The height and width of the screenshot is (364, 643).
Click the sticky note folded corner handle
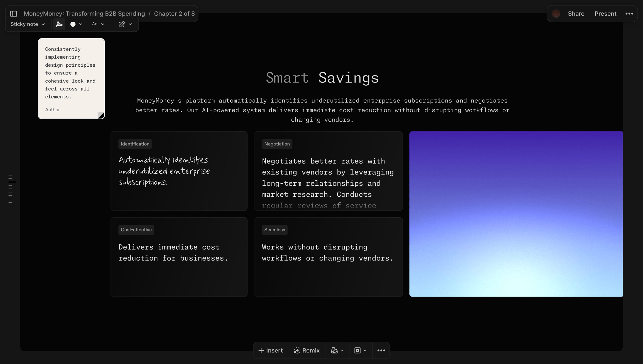click(x=101, y=115)
